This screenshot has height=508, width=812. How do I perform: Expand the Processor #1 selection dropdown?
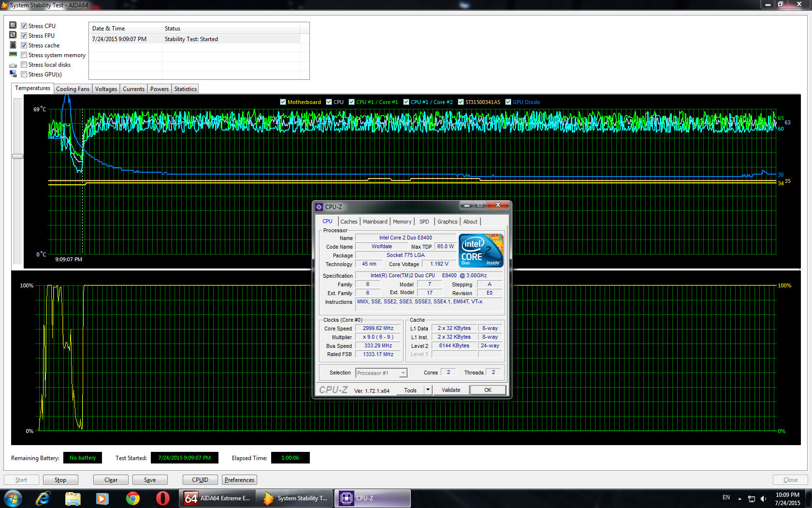click(x=403, y=373)
